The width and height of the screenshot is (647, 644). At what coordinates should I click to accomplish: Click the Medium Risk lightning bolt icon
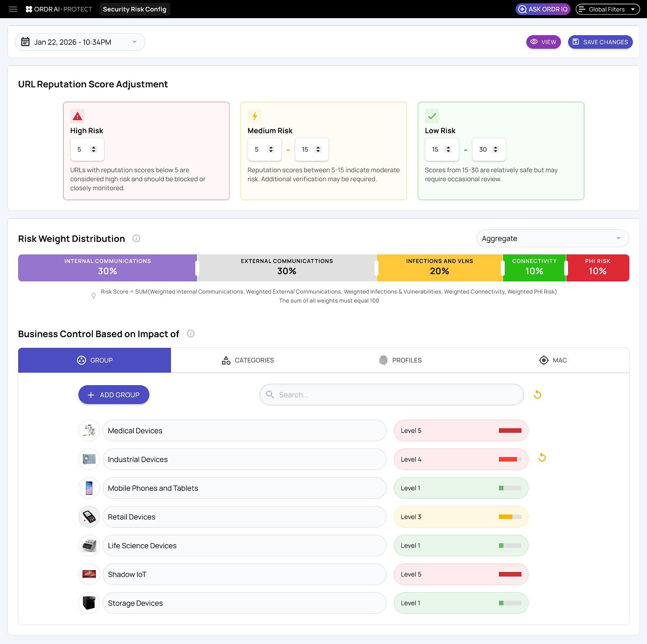coord(255,116)
